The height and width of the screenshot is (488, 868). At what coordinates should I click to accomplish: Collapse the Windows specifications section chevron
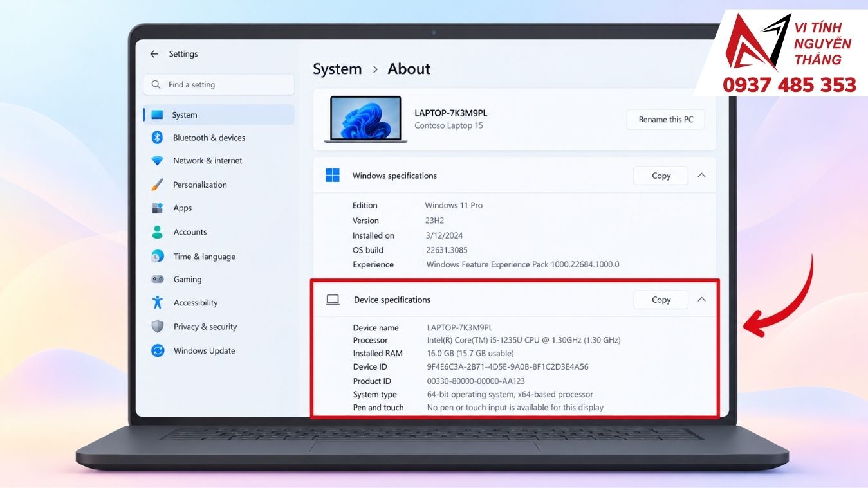click(702, 176)
